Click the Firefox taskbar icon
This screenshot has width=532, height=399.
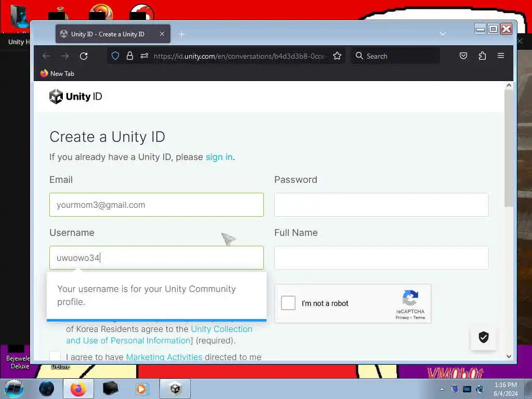(x=78, y=389)
